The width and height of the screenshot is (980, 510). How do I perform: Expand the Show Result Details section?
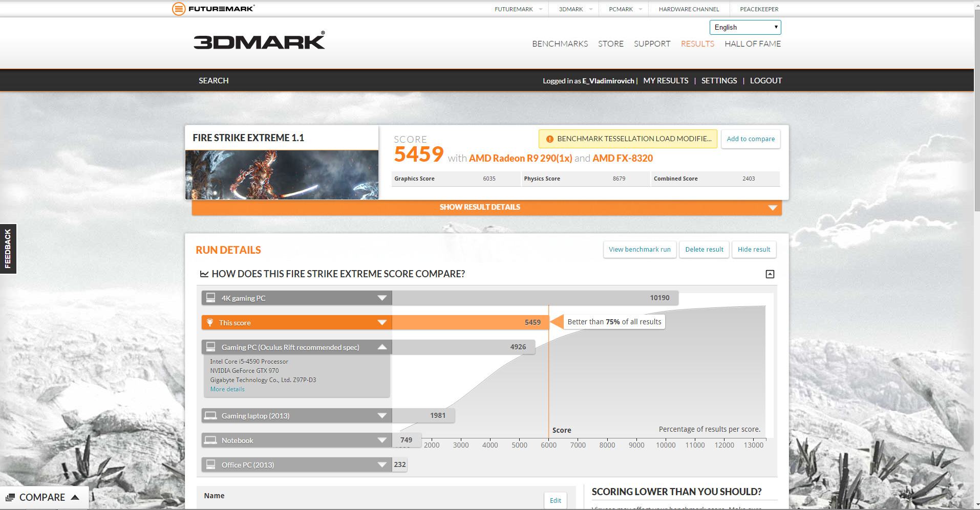(x=479, y=207)
